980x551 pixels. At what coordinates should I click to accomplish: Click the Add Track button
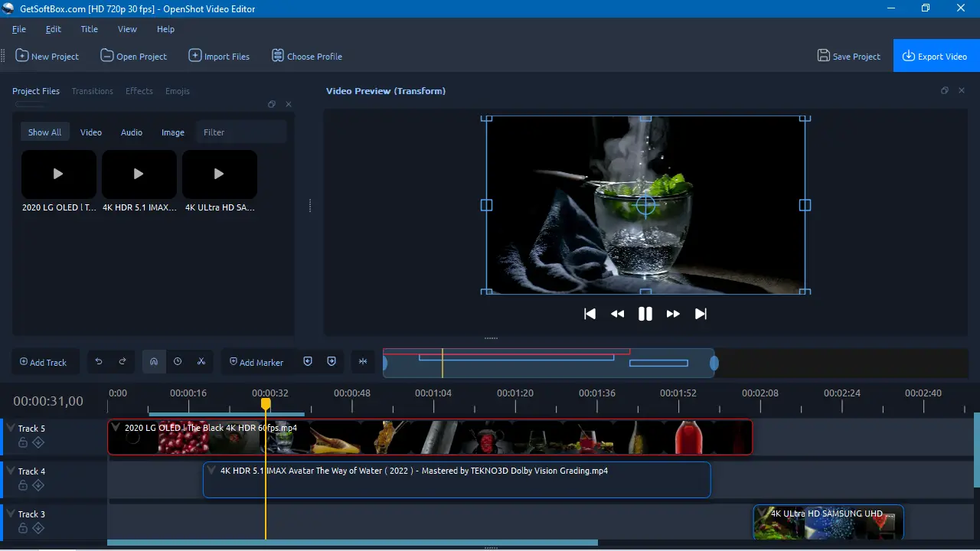click(x=44, y=362)
